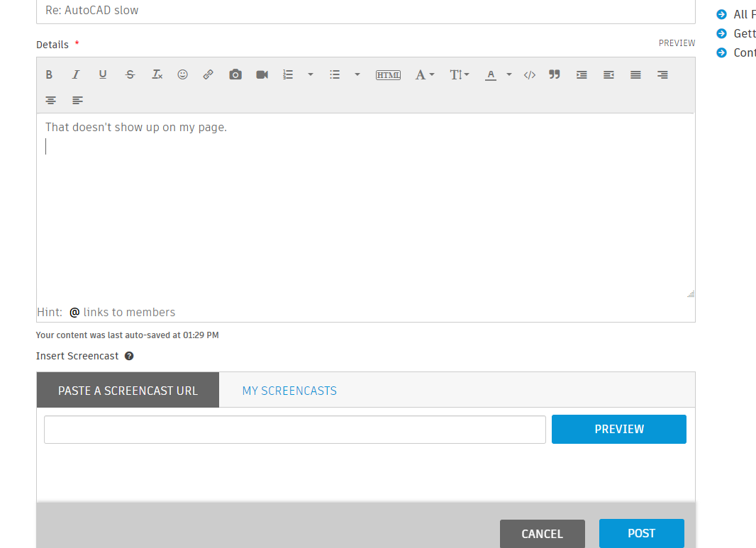Viewport: 756px width, 548px height.
Task: Open the font family dropdown
Action: [x=424, y=74]
